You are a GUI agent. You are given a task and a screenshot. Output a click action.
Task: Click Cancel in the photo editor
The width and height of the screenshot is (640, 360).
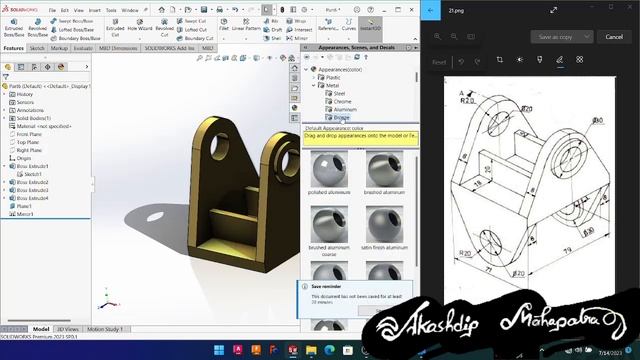coord(614,37)
